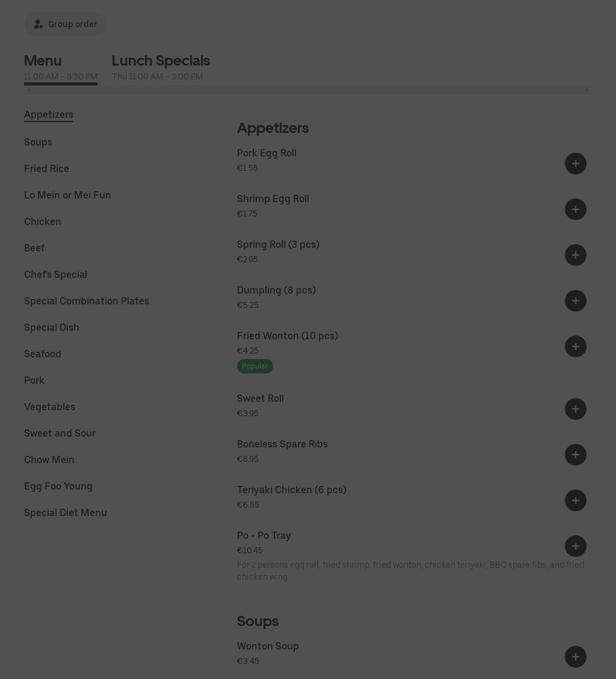Open Special Combination Plates category

[87, 301]
